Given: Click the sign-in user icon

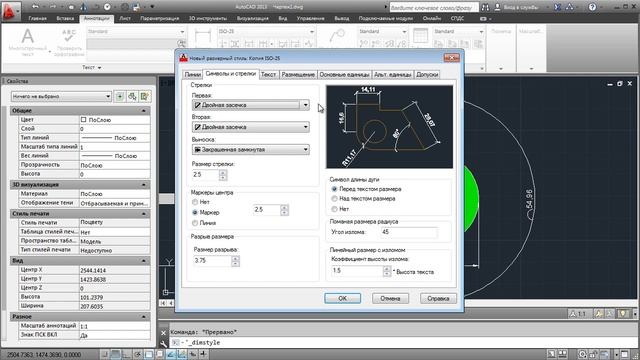Looking at the screenshot, I should 497,7.
